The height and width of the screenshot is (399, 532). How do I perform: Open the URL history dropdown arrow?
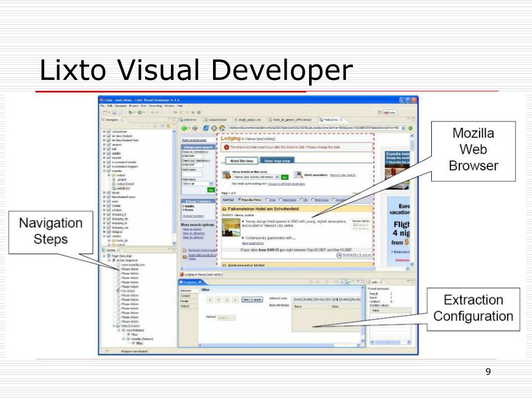click(403, 128)
